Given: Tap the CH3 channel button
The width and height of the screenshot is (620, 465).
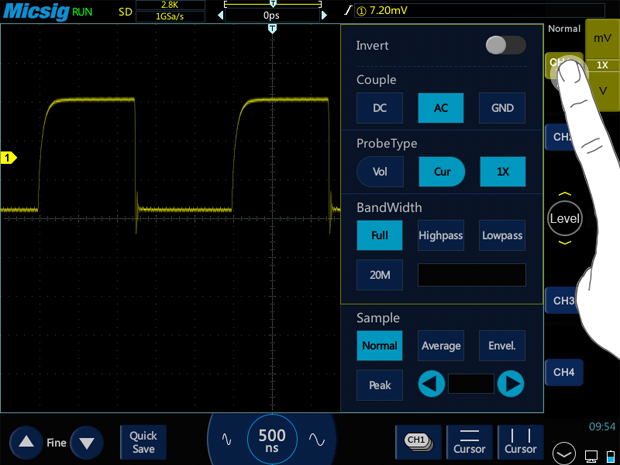Looking at the screenshot, I should pyautogui.click(x=563, y=301).
